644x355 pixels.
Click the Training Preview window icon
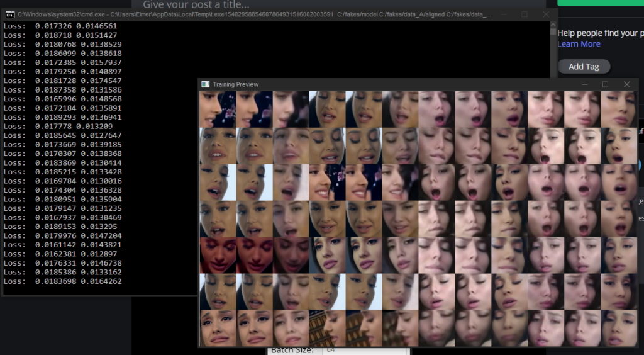[205, 84]
